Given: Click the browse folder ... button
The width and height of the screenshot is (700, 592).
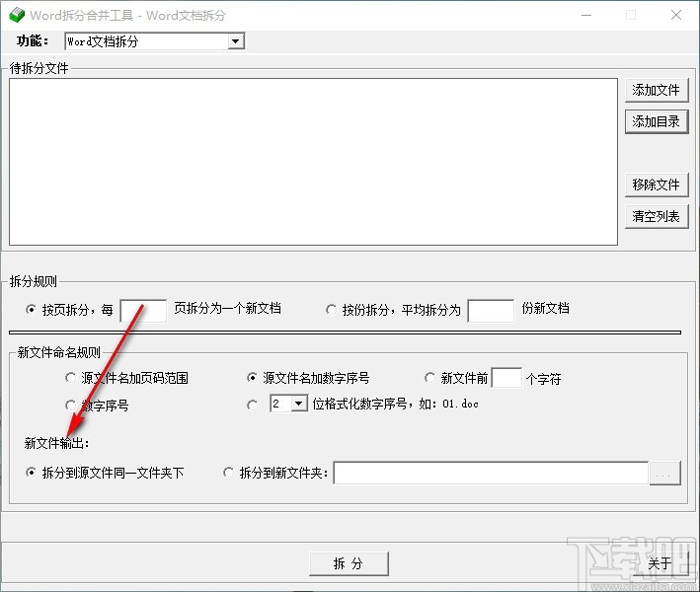Looking at the screenshot, I should [x=664, y=473].
